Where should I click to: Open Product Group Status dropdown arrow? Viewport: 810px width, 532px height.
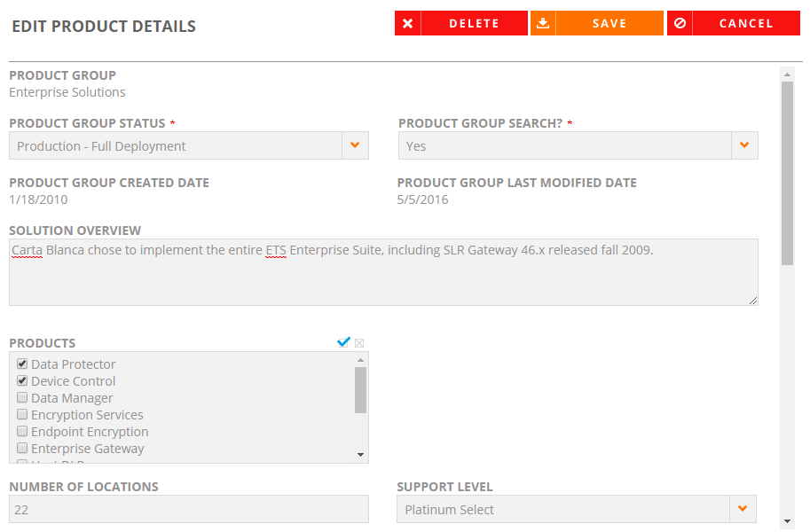pos(355,145)
